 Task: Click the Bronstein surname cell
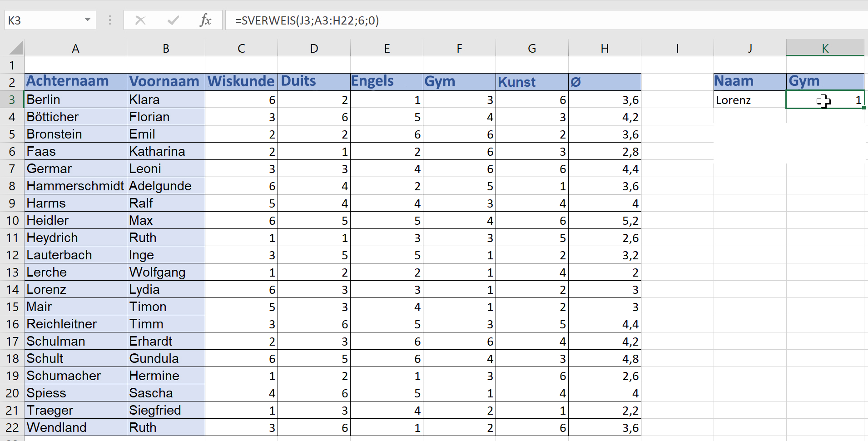click(75, 134)
